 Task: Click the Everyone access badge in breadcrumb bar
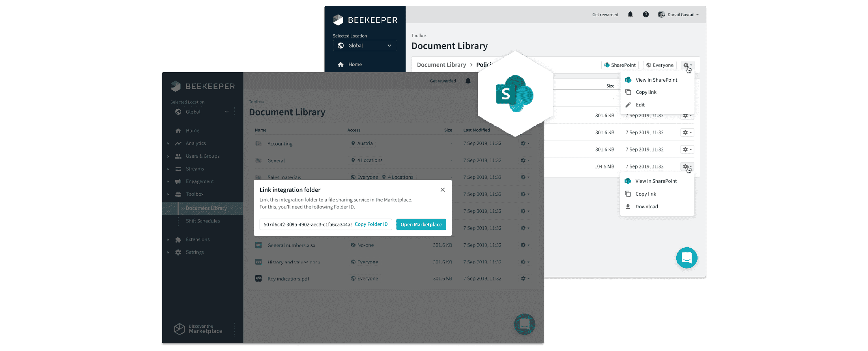pos(660,65)
